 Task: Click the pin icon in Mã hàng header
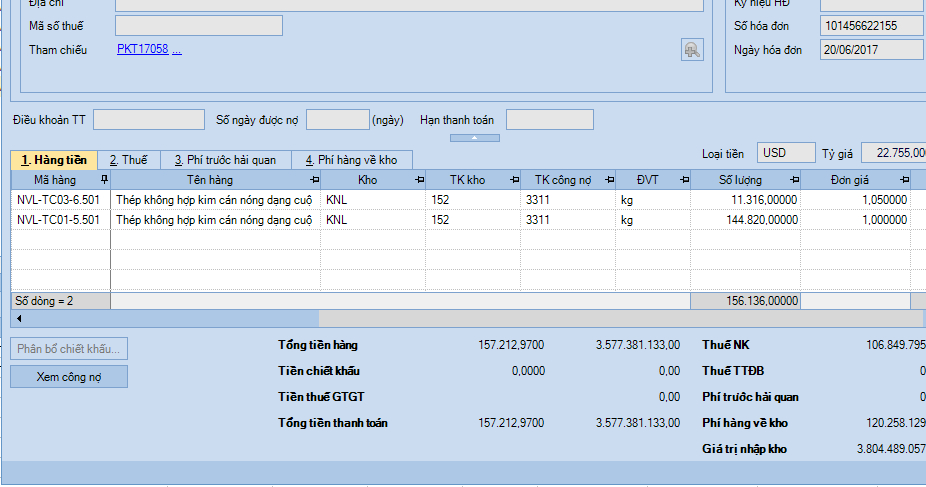(104, 180)
